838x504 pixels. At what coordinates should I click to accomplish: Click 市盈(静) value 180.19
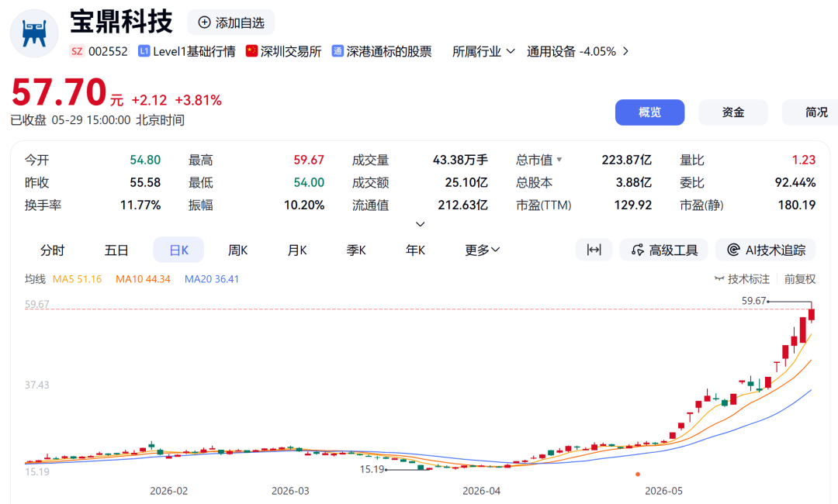(x=796, y=205)
